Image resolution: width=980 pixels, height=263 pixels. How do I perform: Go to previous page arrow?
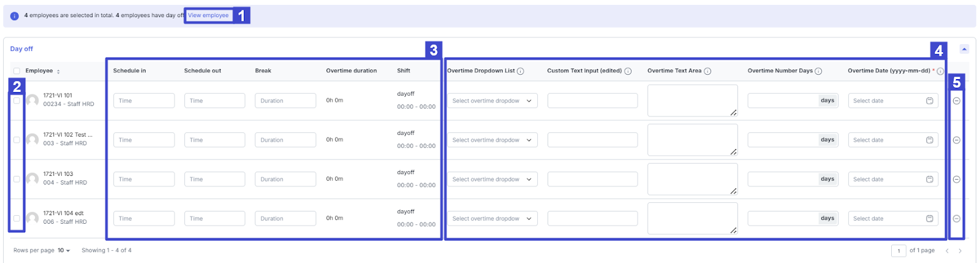pyautogui.click(x=947, y=250)
